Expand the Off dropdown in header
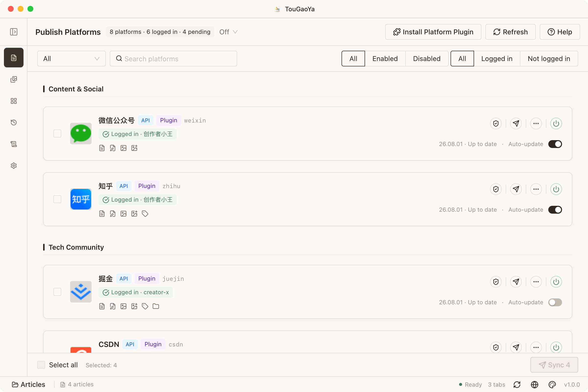Image resolution: width=588 pixels, height=392 pixels. [x=228, y=32]
